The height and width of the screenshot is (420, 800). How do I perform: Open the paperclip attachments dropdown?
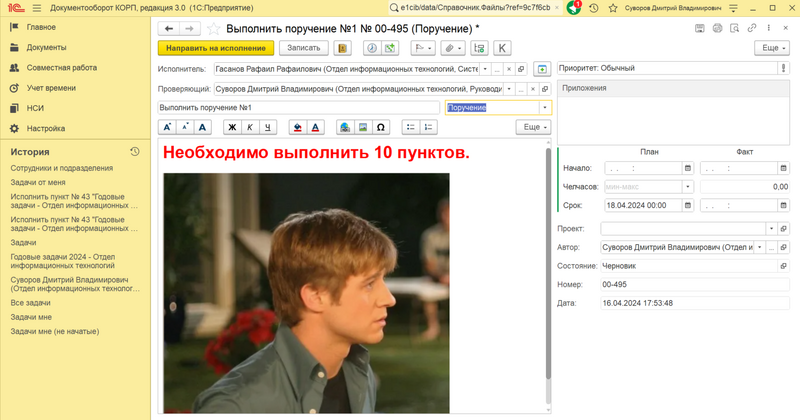[453, 48]
